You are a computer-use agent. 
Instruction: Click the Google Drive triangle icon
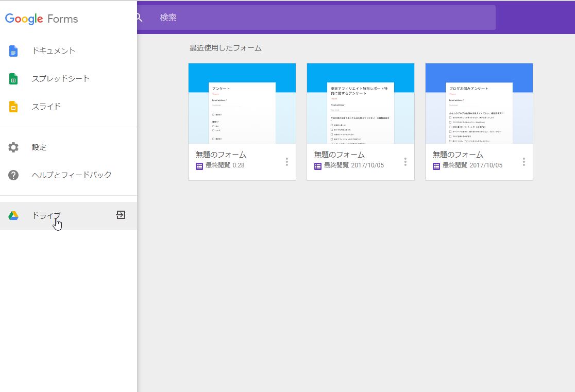click(13, 216)
